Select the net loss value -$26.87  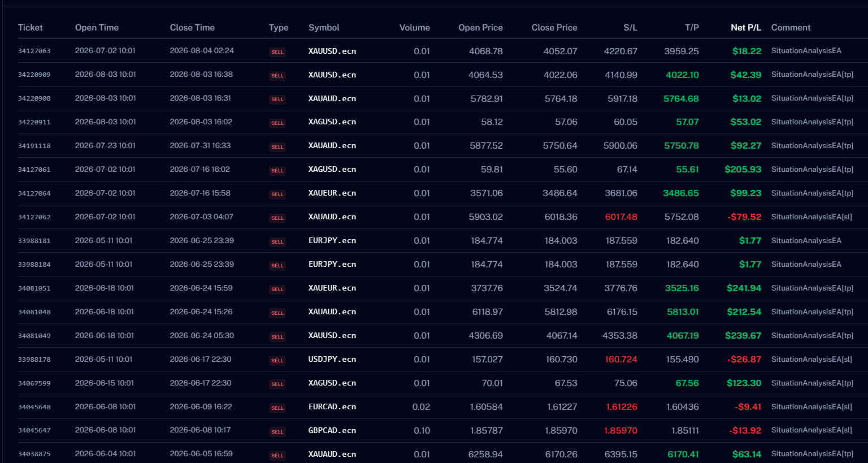click(x=744, y=360)
